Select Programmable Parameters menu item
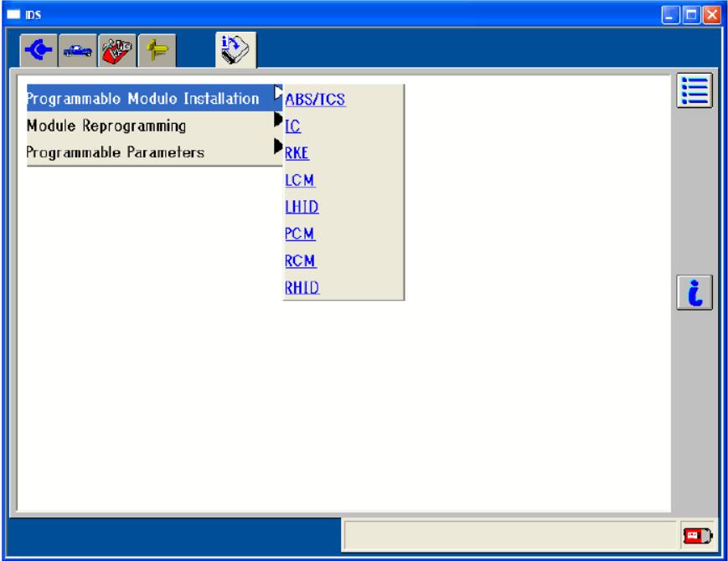The height and width of the screenshot is (561, 728). point(155,152)
